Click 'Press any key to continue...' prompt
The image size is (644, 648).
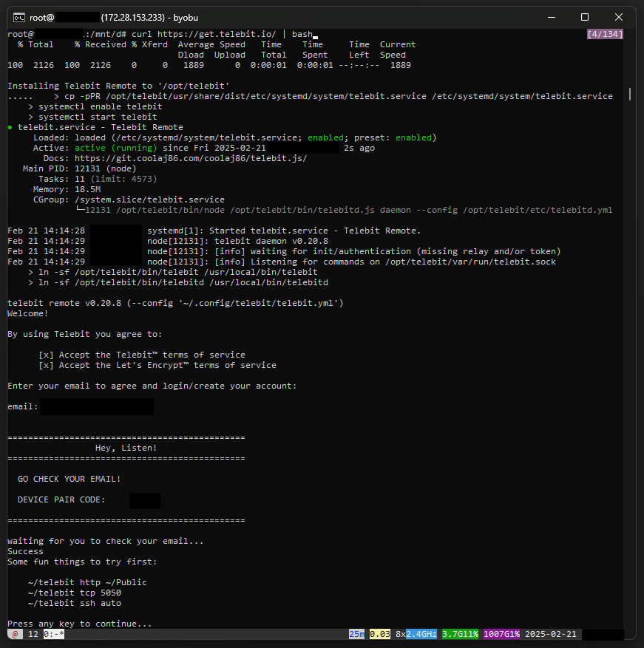[79, 624]
